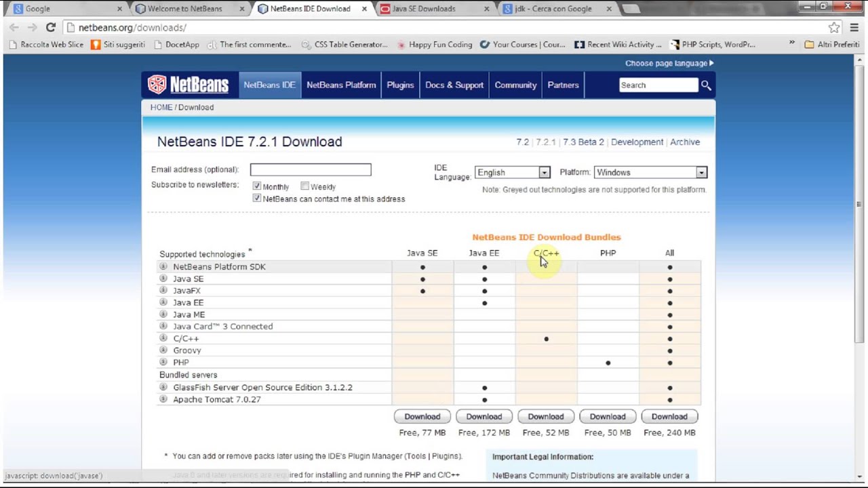Open Your Courses bookmark
This screenshot has width=868, height=488.
tap(522, 45)
